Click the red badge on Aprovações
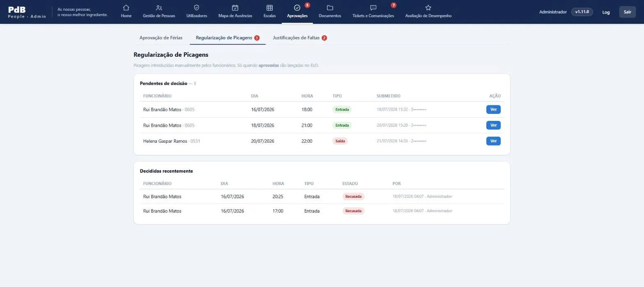644x287 pixels. tap(308, 5)
